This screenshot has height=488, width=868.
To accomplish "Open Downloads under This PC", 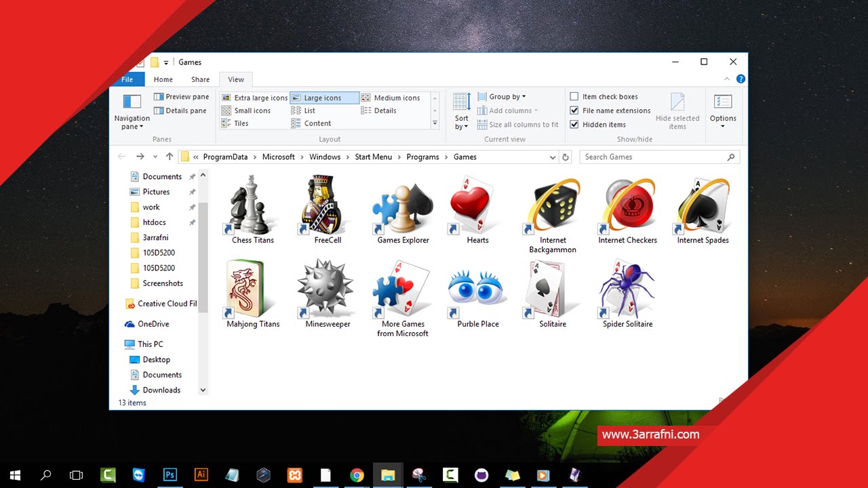I will (x=161, y=390).
